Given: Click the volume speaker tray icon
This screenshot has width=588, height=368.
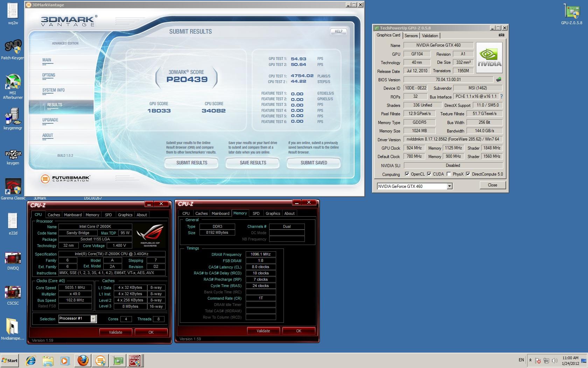Looking at the screenshot, I should (555, 361).
